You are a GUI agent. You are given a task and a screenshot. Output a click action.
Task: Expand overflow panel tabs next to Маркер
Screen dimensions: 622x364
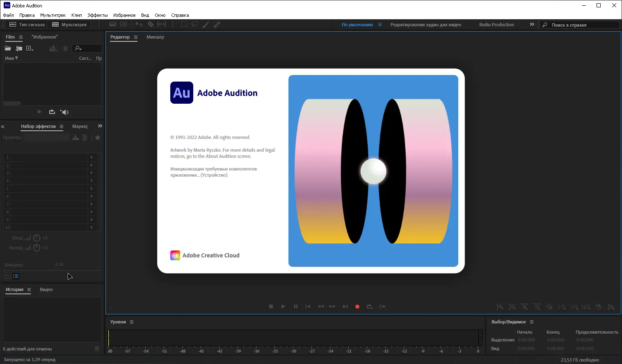pos(100,126)
